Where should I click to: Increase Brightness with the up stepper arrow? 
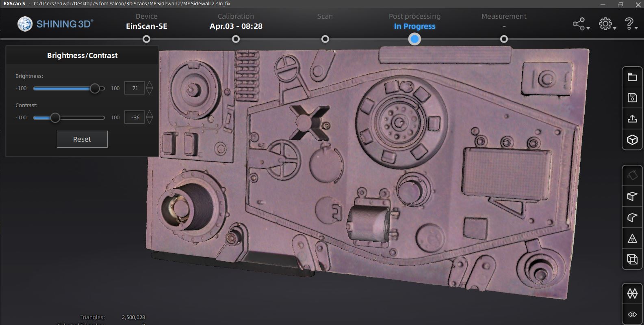point(150,84)
